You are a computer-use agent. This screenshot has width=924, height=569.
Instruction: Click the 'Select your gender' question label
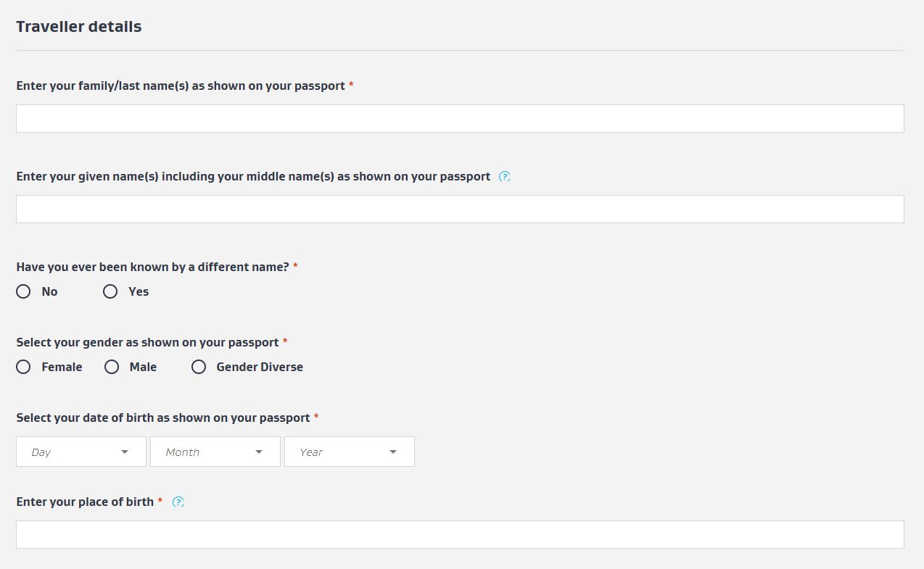147,342
